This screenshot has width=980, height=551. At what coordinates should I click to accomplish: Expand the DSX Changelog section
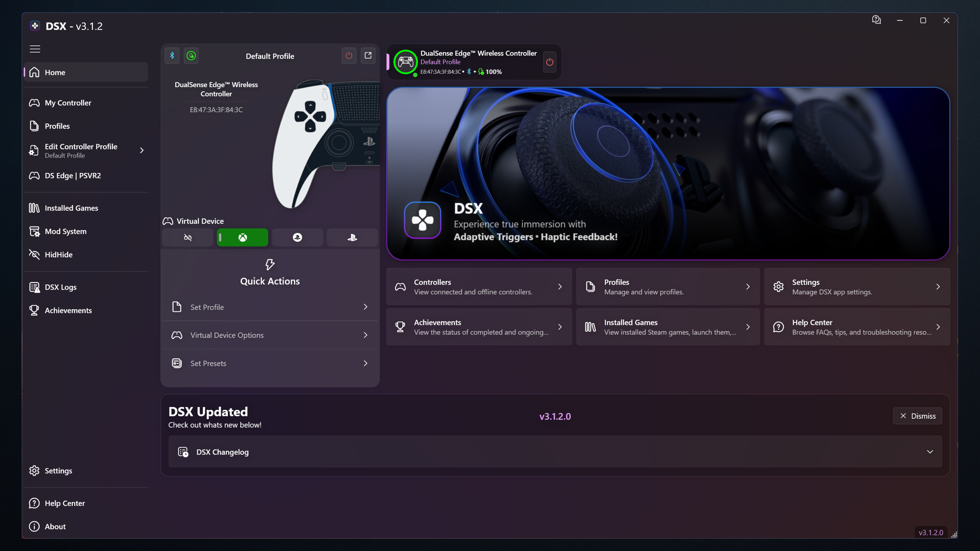pos(930,452)
